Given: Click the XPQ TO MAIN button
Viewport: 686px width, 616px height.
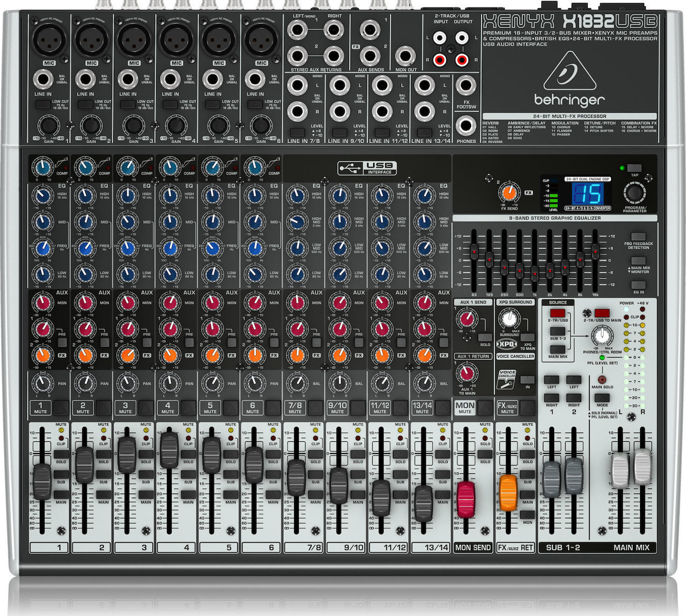Looking at the screenshot, I should pos(527,337).
